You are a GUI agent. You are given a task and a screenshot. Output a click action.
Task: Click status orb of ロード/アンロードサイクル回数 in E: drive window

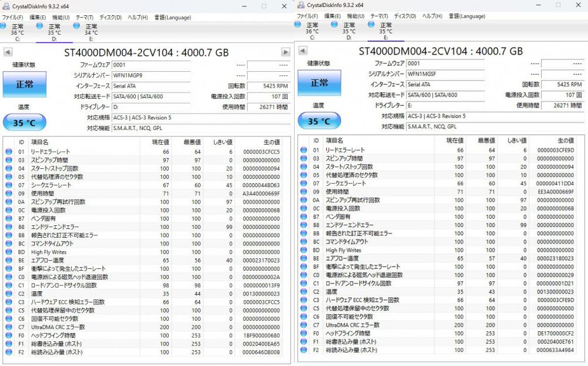point(303,284)
